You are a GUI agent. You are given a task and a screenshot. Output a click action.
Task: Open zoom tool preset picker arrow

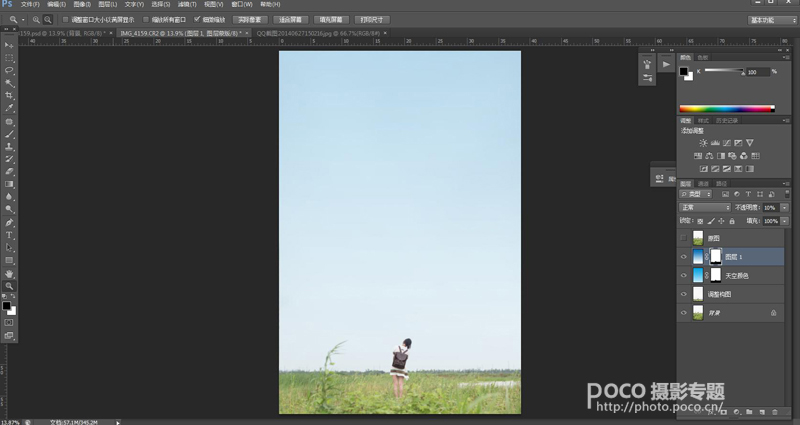[23, 20]
